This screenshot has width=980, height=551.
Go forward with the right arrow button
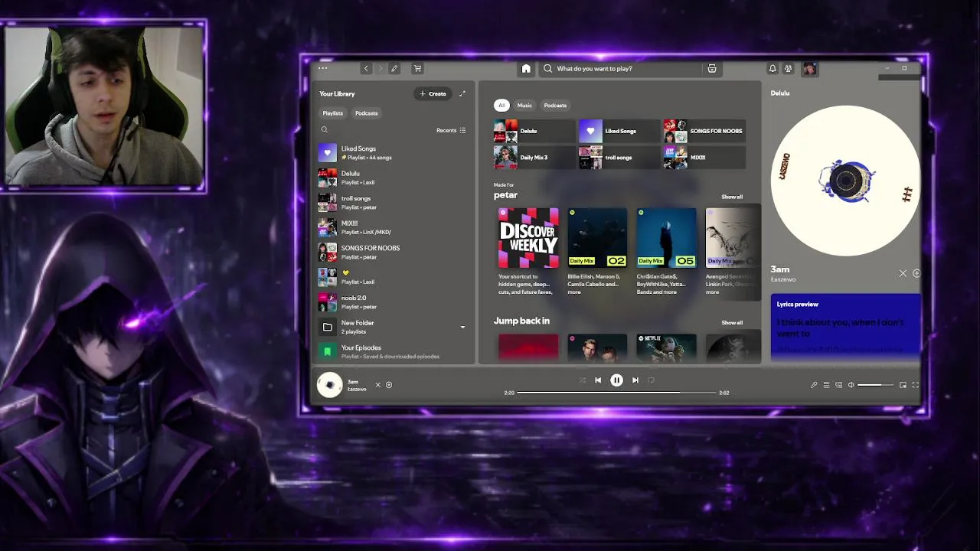380,68
